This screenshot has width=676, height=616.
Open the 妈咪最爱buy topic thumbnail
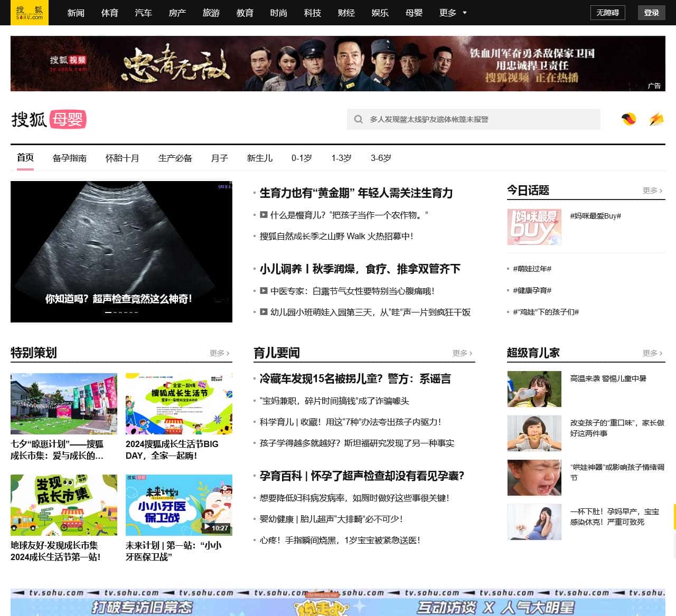534,226
